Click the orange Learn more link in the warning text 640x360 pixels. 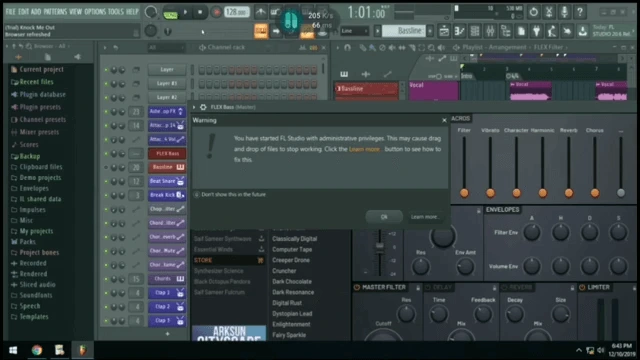pyautogui.click(x=364, y=149)
